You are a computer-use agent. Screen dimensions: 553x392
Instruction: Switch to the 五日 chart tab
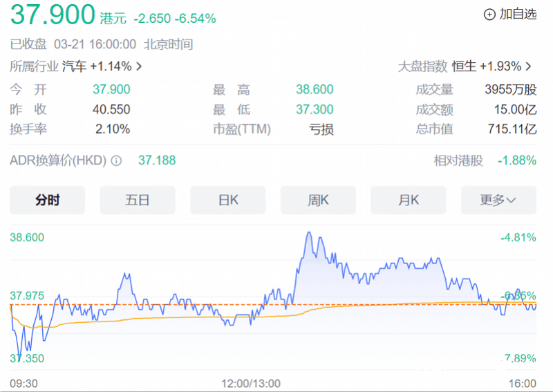tap(138, 200)
